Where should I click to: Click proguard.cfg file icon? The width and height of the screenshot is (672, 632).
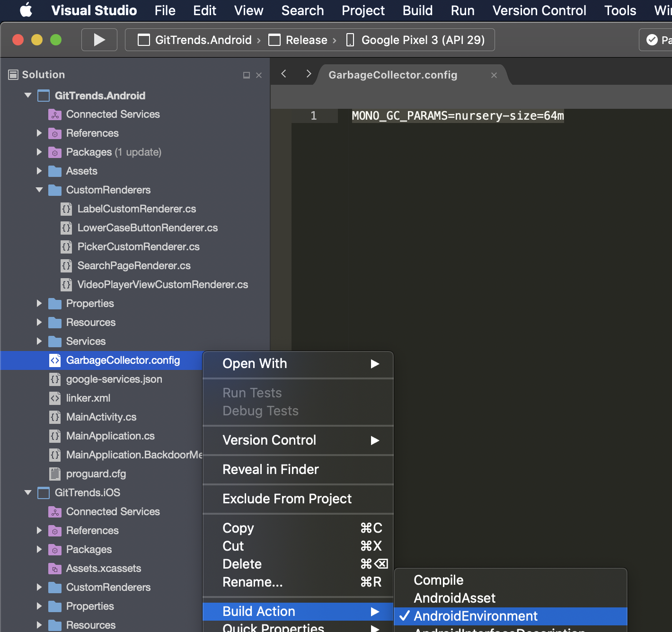(x=55, y=474)
